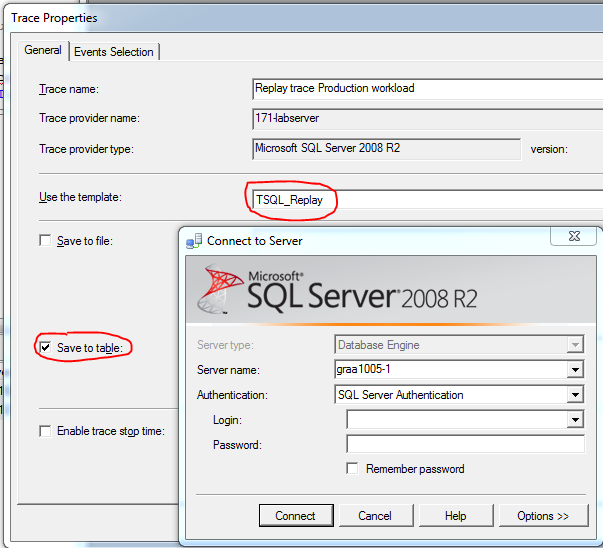Viewport: 603px width, 548px height.
Task: Click the 'version:' label
Action: point(549,149)
